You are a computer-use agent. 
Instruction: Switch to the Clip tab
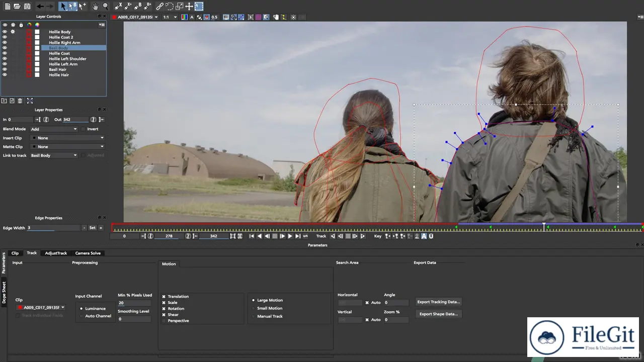point(15,253)
